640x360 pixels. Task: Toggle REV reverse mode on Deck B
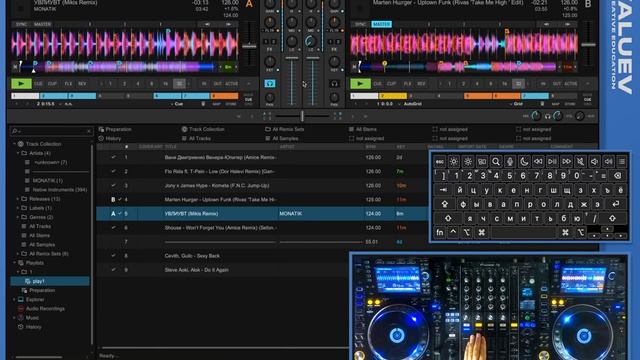(421, 84)
